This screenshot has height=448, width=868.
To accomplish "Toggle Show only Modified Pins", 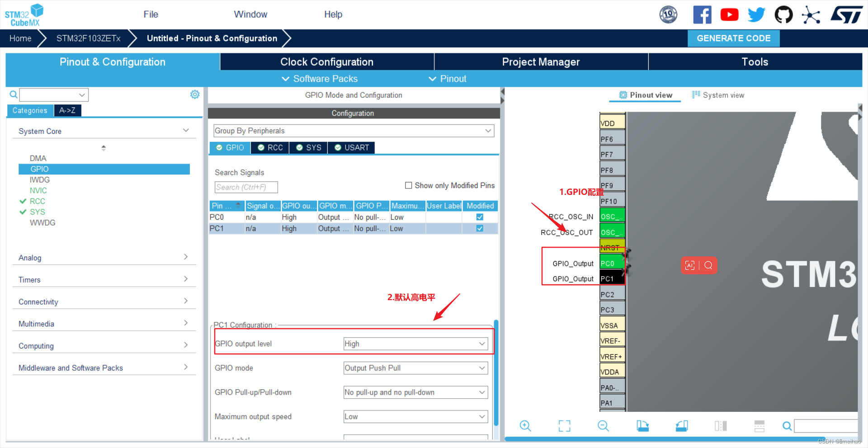I will tap(408, 185).
